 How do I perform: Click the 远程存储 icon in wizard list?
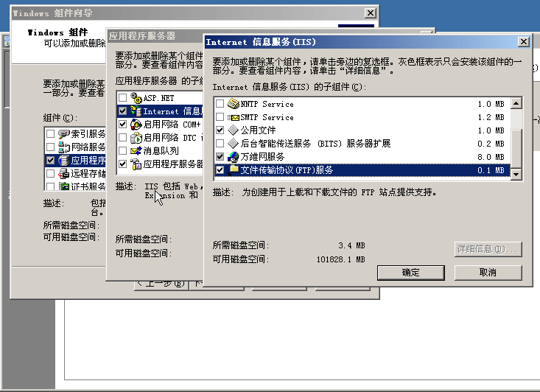pos(64,173)
